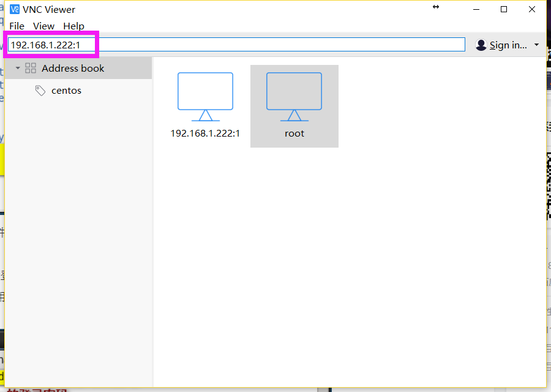Select the centos label in sidebar

click(66, 91)
